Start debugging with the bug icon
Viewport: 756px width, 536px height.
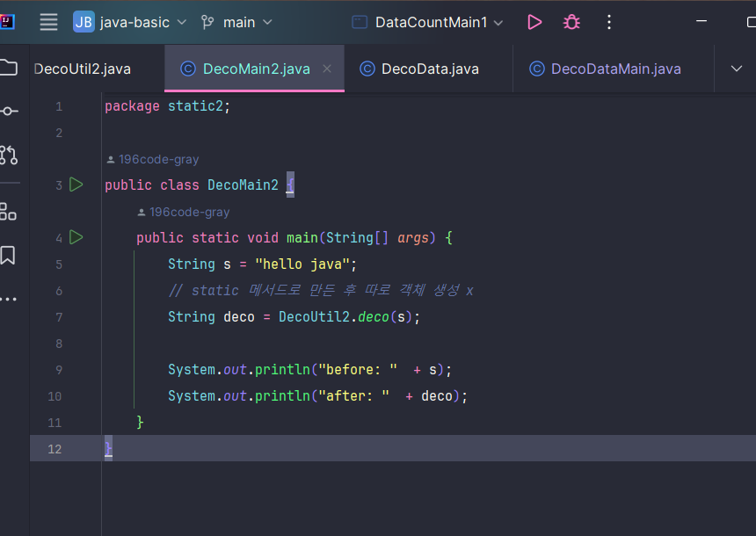(x=571, y=22)
